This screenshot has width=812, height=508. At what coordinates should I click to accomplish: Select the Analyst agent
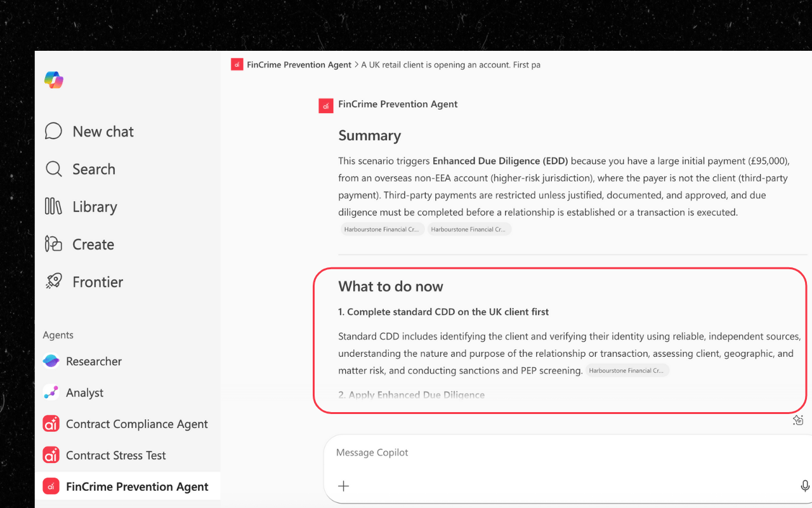point(73,392)
